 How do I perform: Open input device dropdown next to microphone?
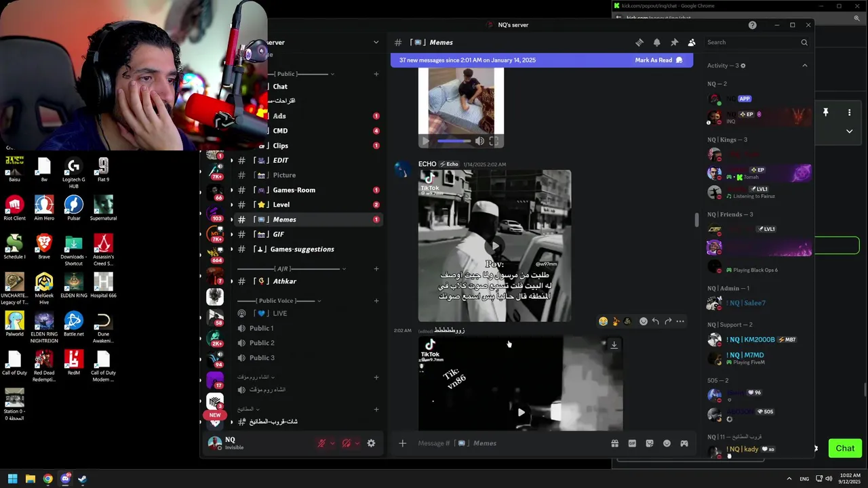(x=332, y=443)
